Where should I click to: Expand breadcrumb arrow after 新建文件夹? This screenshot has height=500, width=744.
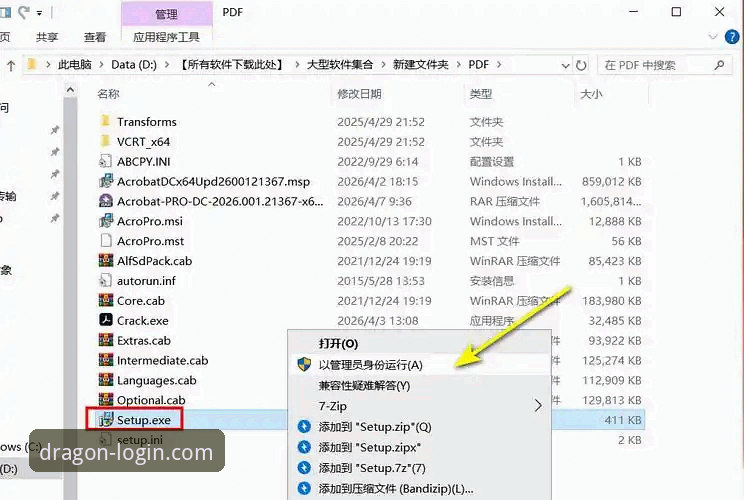(x=458, y=65)
